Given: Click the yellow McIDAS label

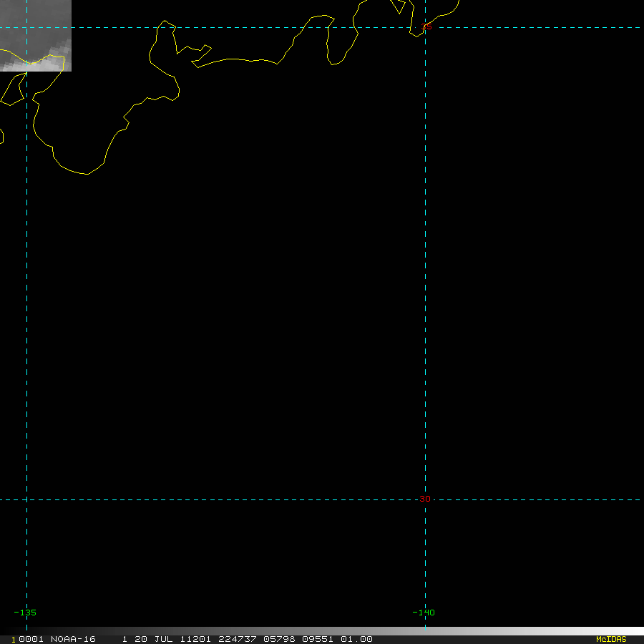Looking at the screenshot, I should pyautogui.click(x=610, y=639).
